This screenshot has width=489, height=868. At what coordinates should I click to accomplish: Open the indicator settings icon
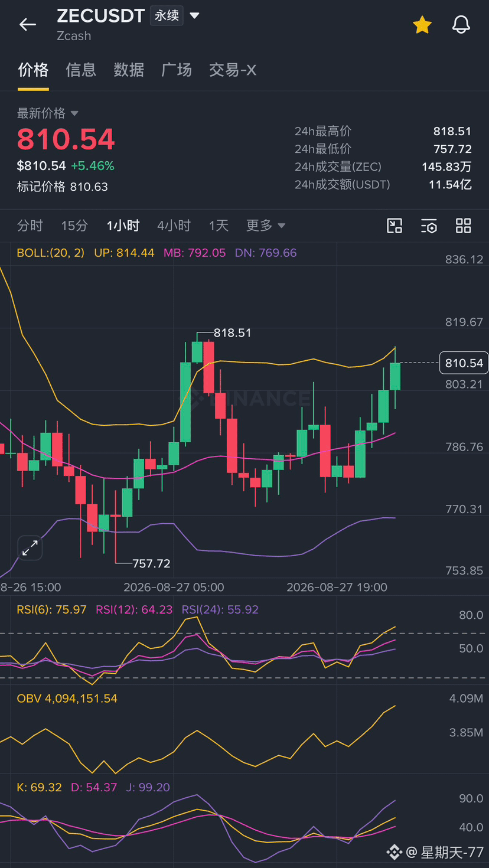429,226
